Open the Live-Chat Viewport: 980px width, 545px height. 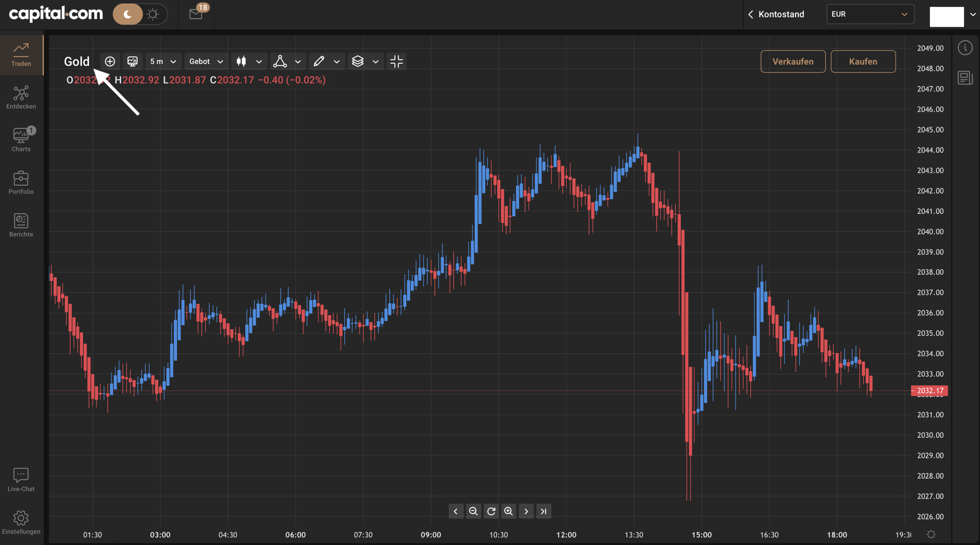tap(21, 480)
